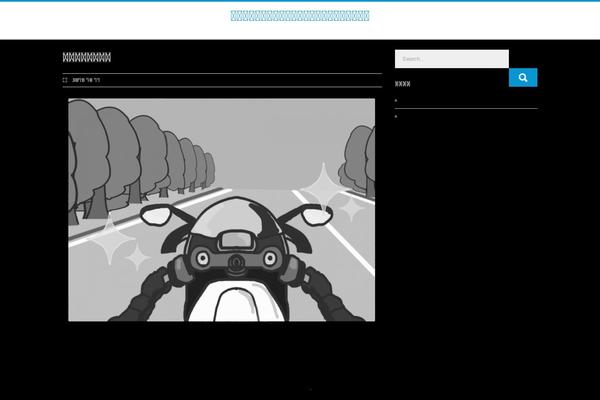The width and height of the screenshot is (600, 400).
Task: Select the first sidebar list item
Action: 396,101
